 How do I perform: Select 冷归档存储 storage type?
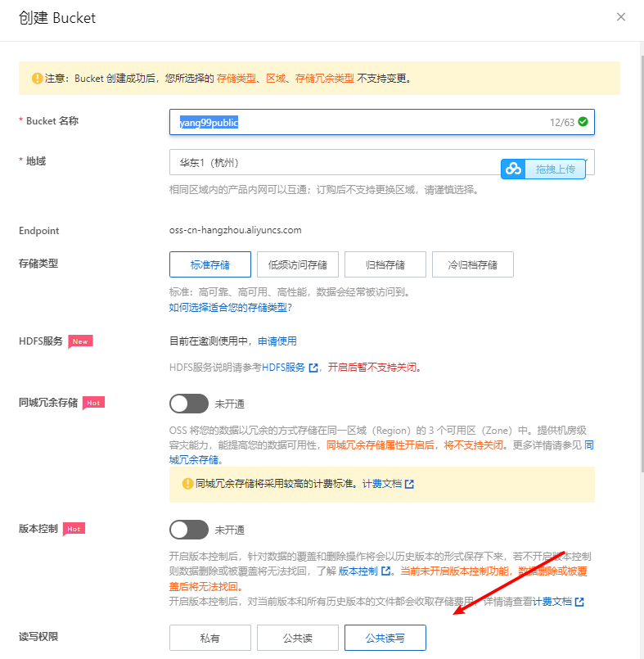pyautogui.click(x=473, y=264)
